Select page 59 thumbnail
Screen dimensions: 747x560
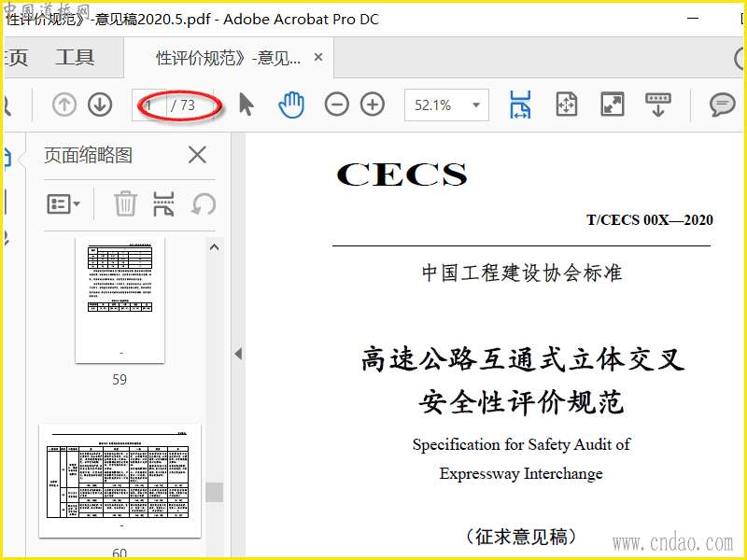tap(120, 301)
